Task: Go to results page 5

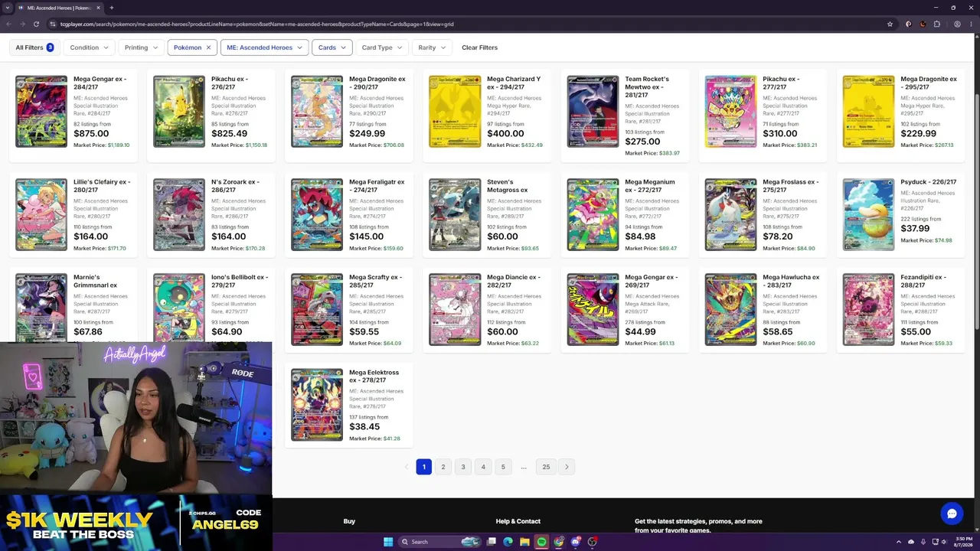Action: point(503,467)
